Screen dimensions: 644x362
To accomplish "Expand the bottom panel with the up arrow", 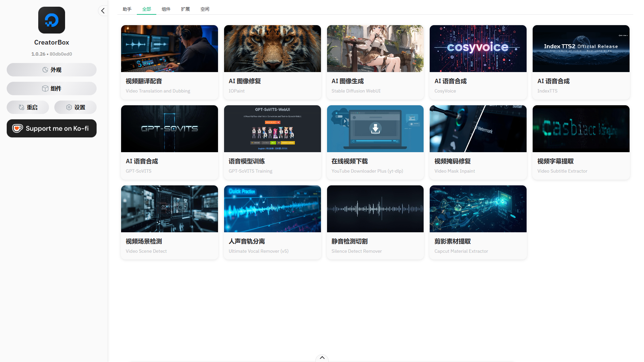I will pos(322,358).
